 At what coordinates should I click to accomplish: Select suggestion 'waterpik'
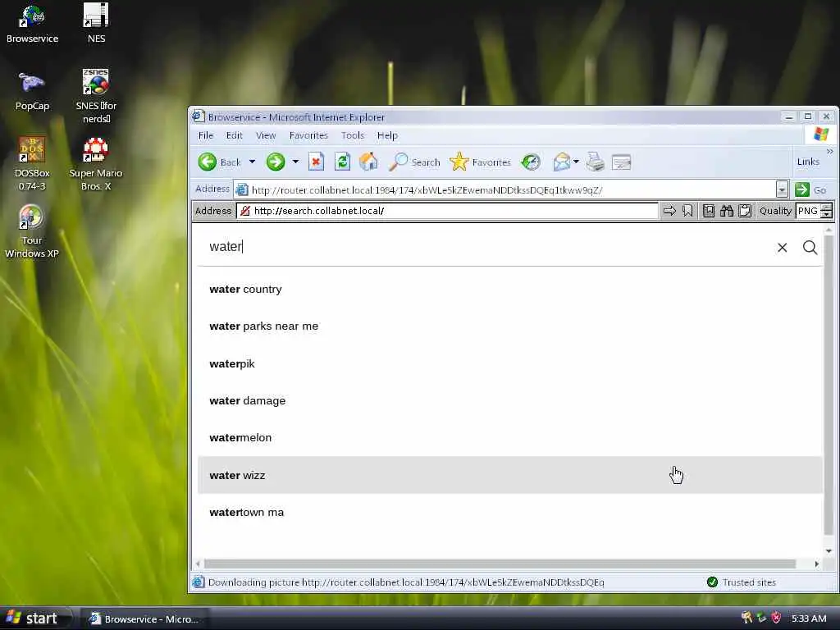[x=509, y=363]
